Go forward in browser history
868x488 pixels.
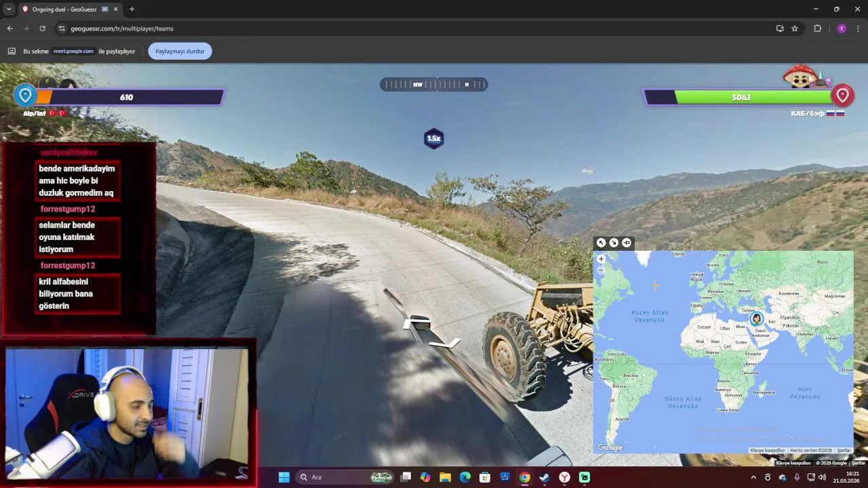[26, 28]
